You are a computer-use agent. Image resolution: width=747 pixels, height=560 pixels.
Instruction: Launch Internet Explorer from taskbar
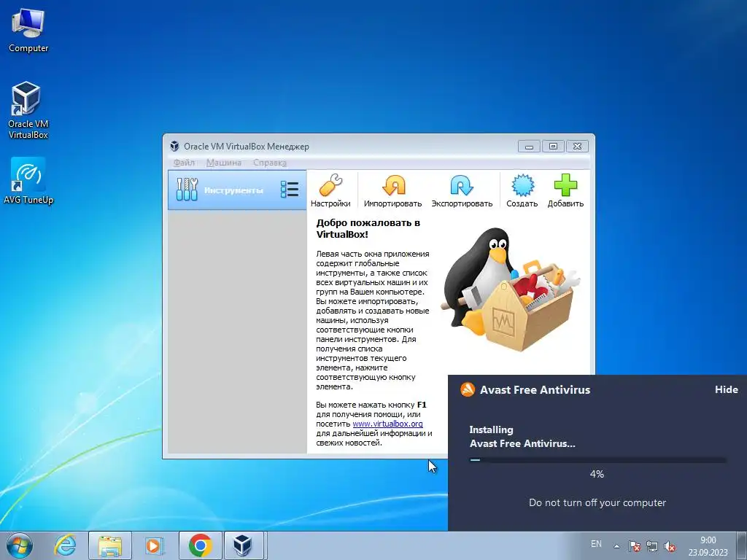click(65, 545)
